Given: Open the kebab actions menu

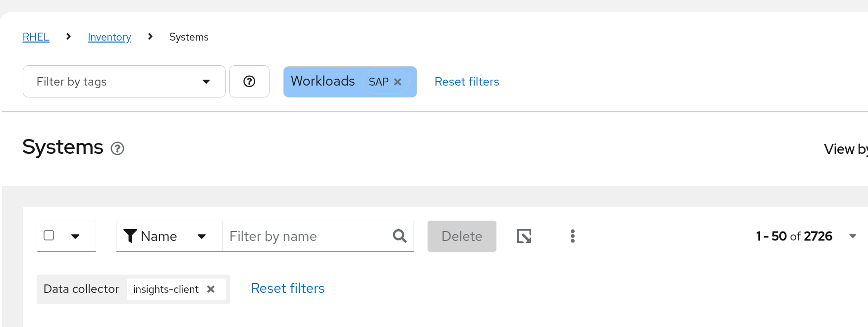Looking at the screenshot, I should [573, 236].
